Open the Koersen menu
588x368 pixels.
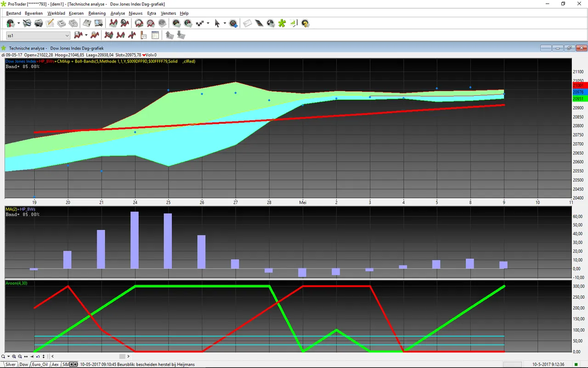coord(76,13)
